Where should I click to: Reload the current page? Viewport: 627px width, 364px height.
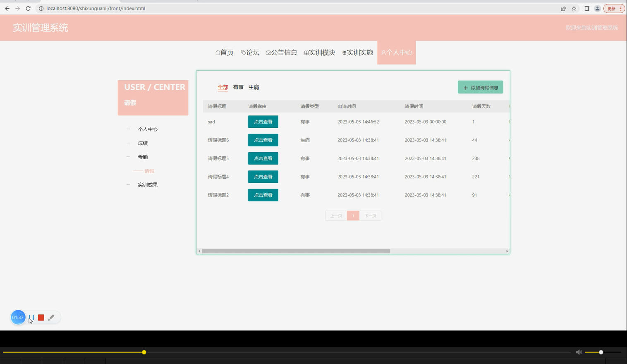28,8
